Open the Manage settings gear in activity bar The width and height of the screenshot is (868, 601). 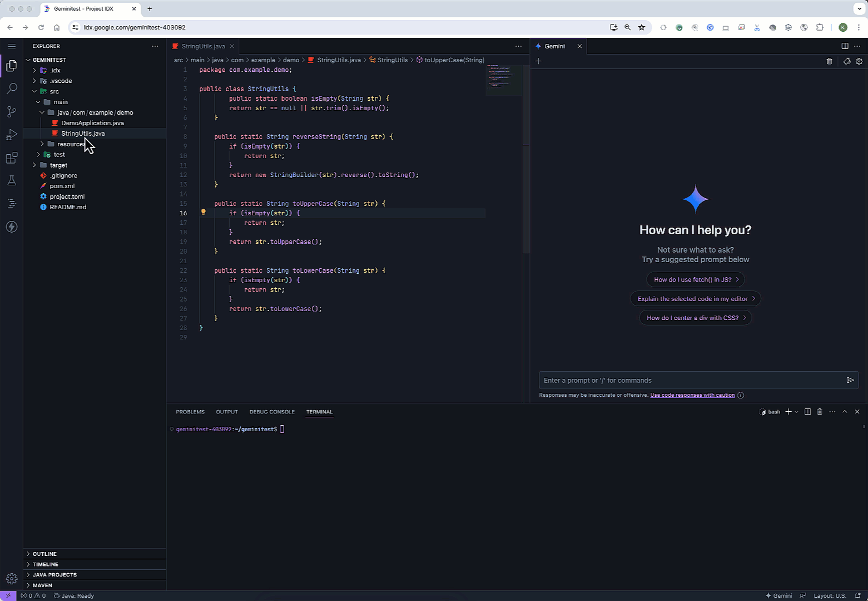[x=11, y=579]
